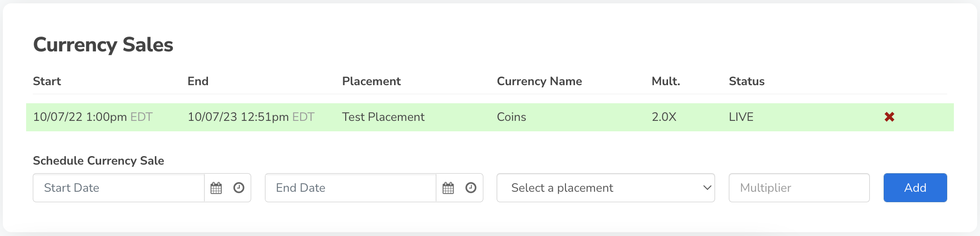Click into the Multiplier field
Screen dimensions: 980x236
tap(799, 188)
